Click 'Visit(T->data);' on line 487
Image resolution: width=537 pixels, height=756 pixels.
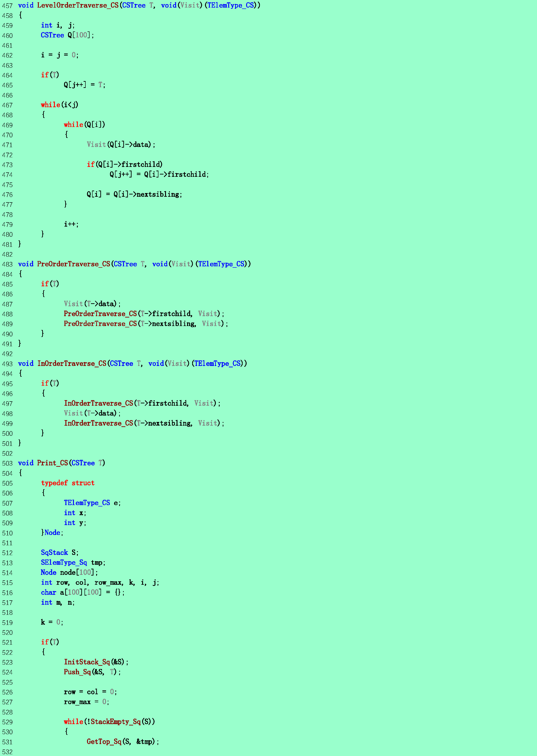pos(92,304)
